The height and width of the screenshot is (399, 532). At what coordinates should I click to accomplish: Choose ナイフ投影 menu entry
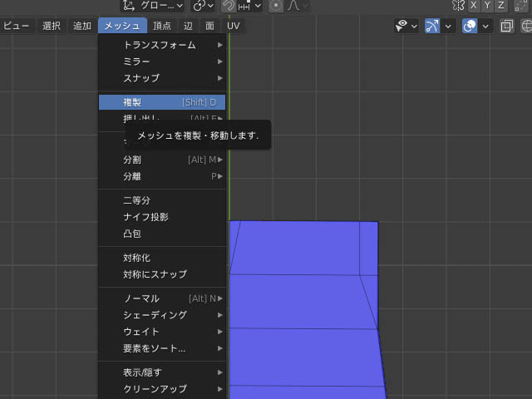(162, 217)
